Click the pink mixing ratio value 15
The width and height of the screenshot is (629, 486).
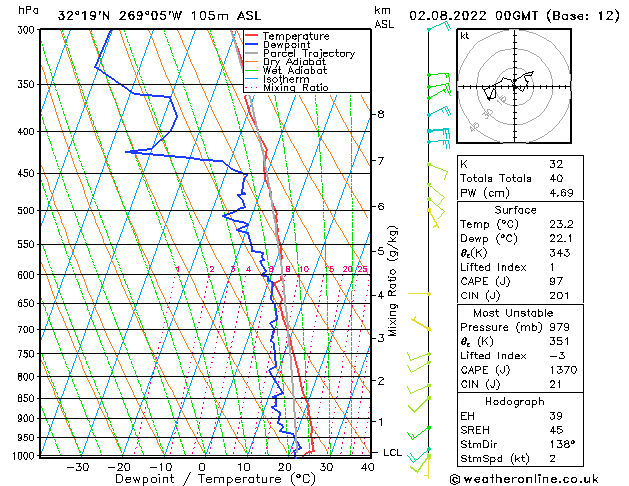click(x=329, y=269)
